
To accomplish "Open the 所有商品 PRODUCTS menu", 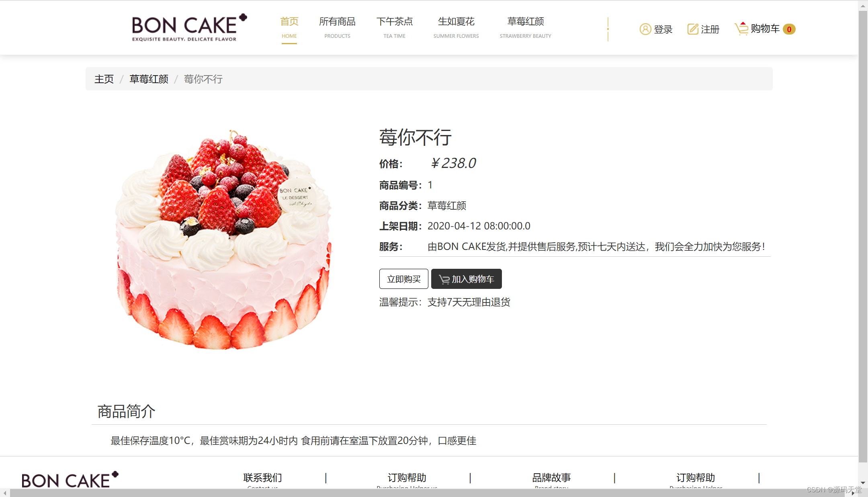I will [337, 27].
